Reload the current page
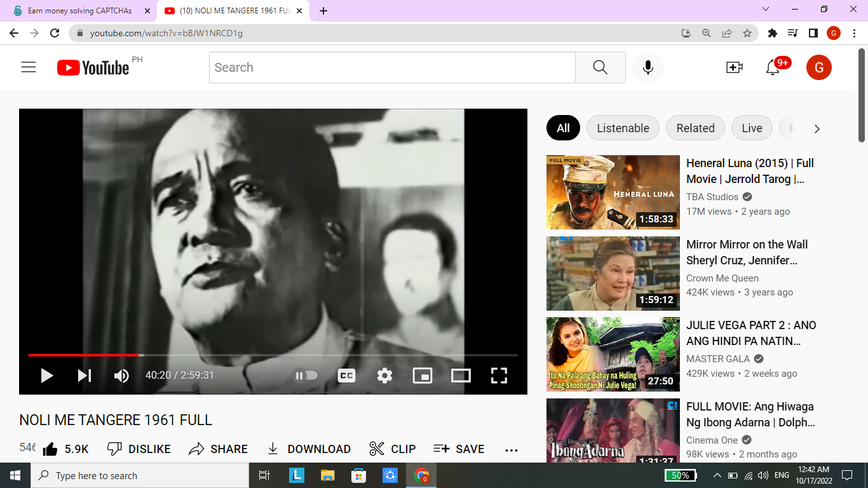 click(x=55, y=33)
